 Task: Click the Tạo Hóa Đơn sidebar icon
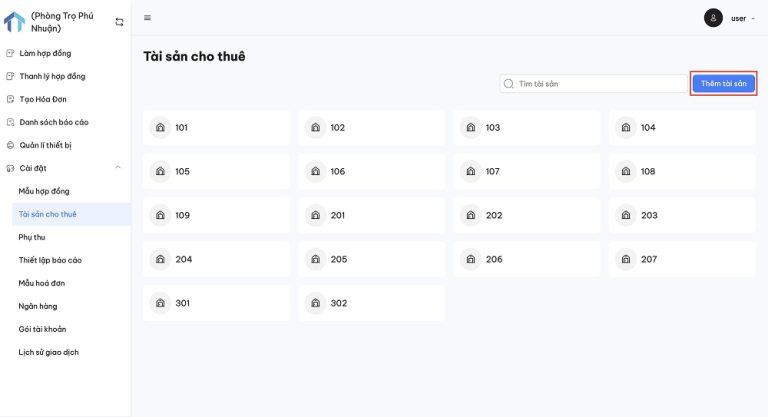click(x=10, y=99)
